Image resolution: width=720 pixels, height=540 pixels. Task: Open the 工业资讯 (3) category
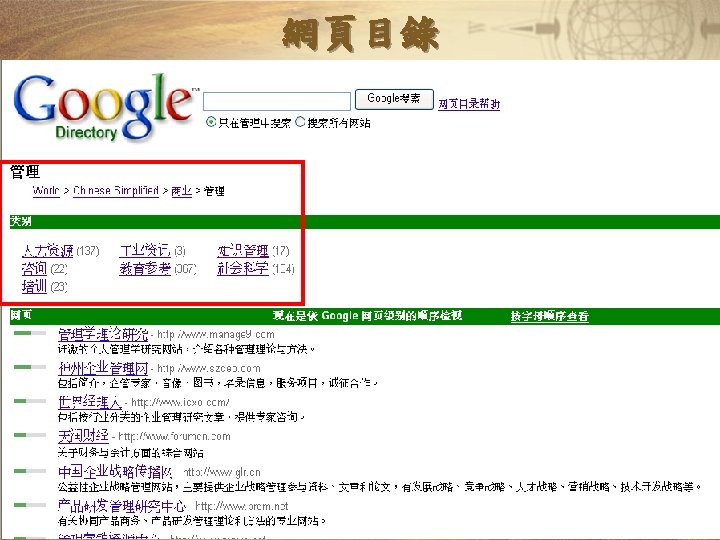pos(145,251)
